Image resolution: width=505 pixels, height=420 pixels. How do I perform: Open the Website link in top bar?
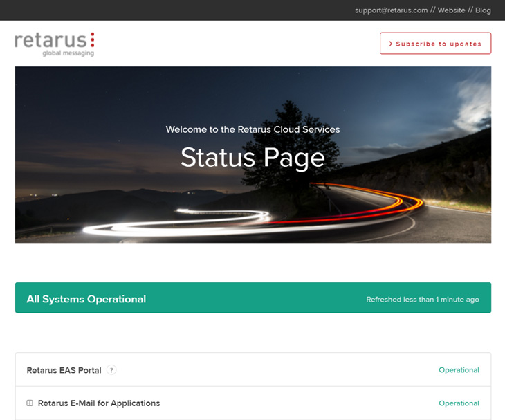pyautogui.click(x=451, y=10)
